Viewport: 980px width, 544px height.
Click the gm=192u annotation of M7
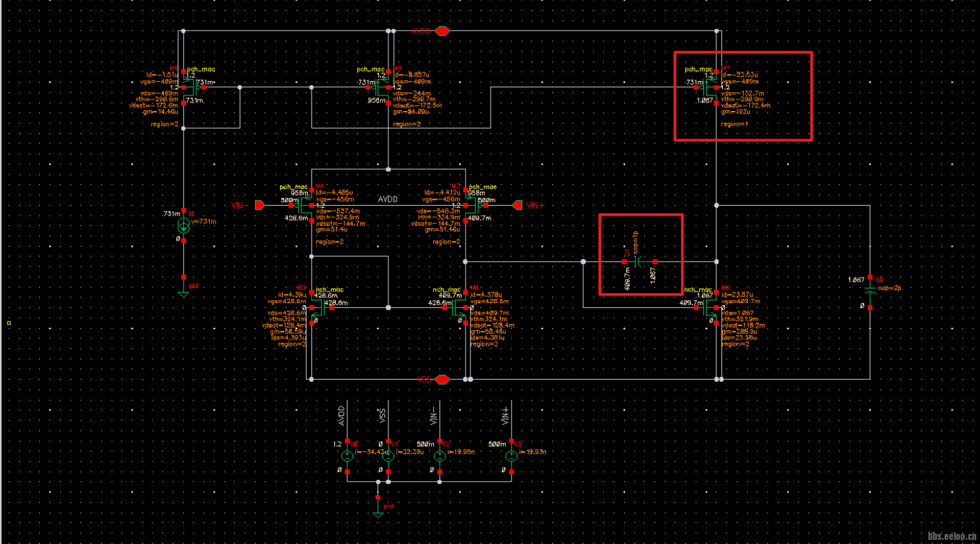736,112
